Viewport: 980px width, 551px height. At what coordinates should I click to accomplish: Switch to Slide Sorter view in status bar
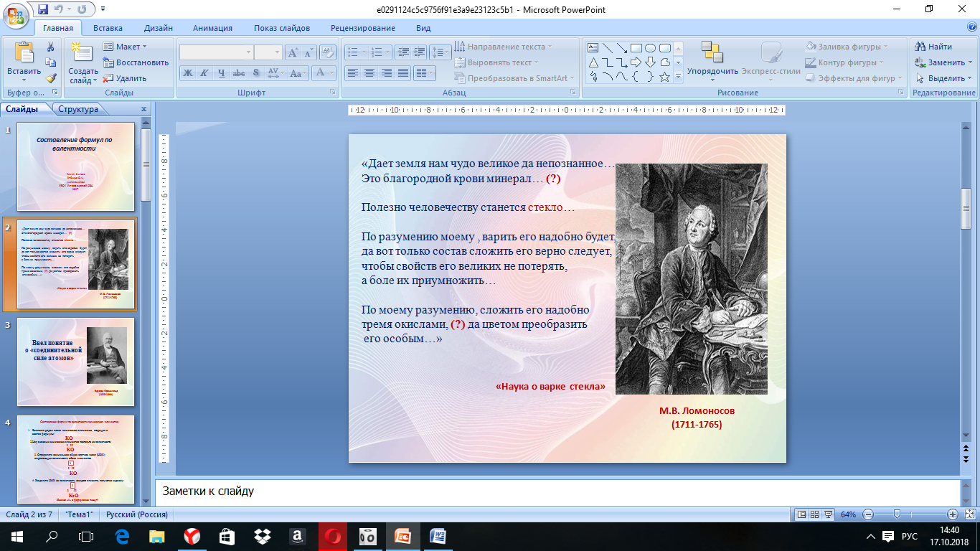[x=814, y=514]
